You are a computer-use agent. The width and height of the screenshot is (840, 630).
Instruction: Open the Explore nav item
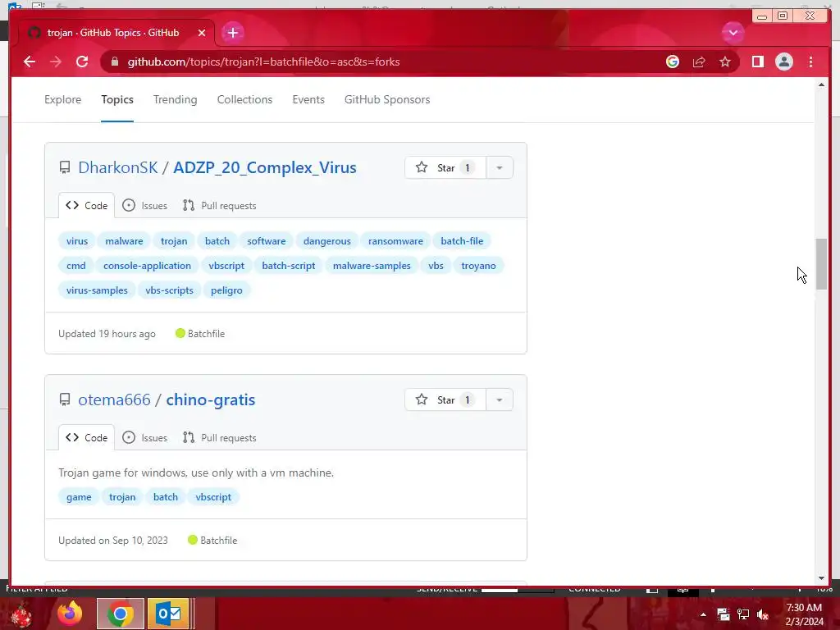(62, 99)
